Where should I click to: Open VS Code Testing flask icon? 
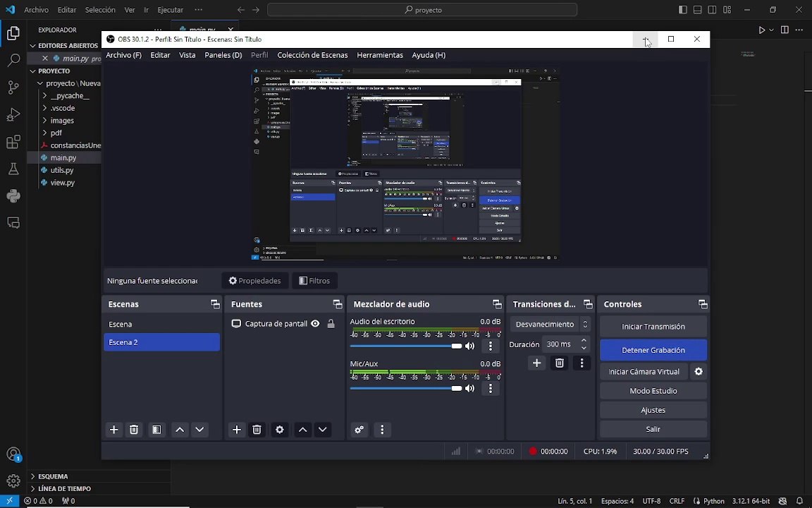(x=13, y=169)
